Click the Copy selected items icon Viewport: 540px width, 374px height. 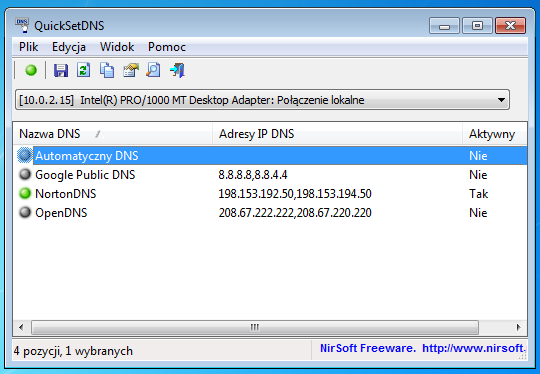coord(107,70)
